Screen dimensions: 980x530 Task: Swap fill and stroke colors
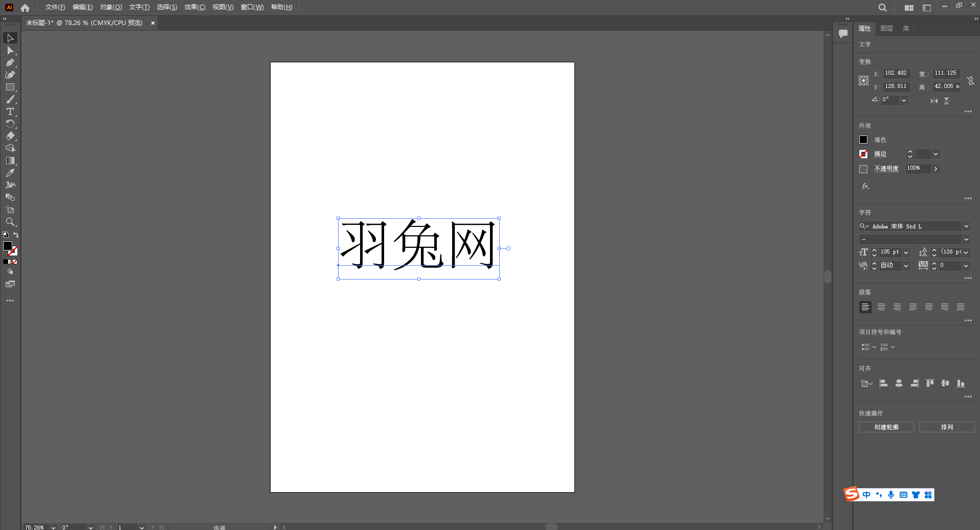click(x=16, y=235)
